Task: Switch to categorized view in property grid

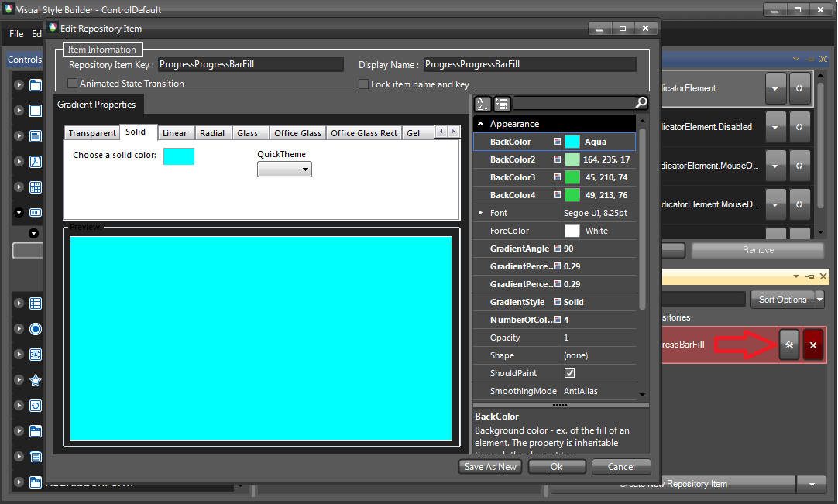Action: [500, 103]
